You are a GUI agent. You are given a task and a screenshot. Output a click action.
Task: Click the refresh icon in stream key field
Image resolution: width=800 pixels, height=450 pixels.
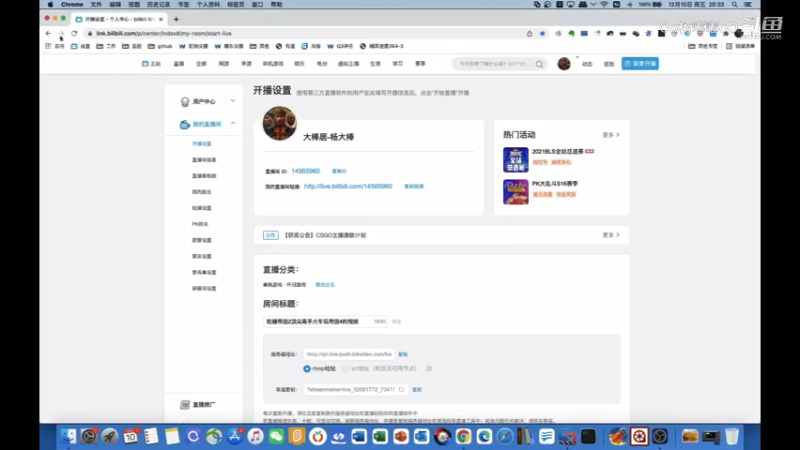click(x=401, y=389)
